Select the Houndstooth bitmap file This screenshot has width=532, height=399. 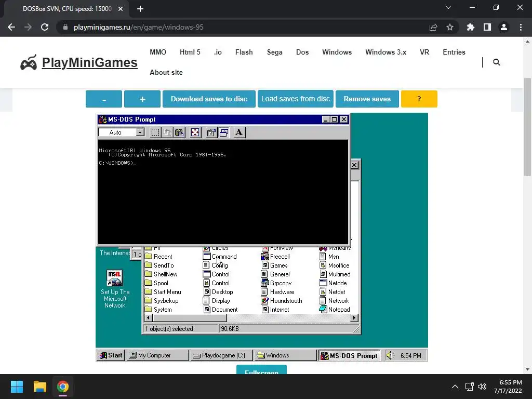click(x=282, y=301)
